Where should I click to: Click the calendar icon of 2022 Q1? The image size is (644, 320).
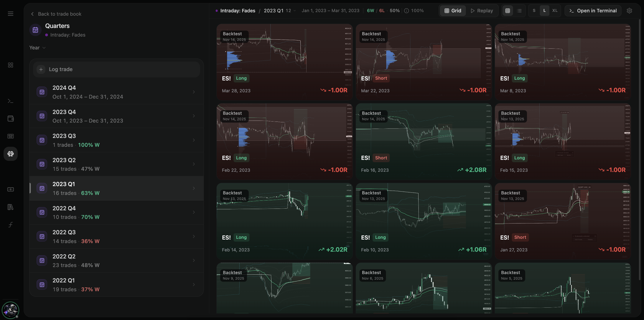[42, 285]
